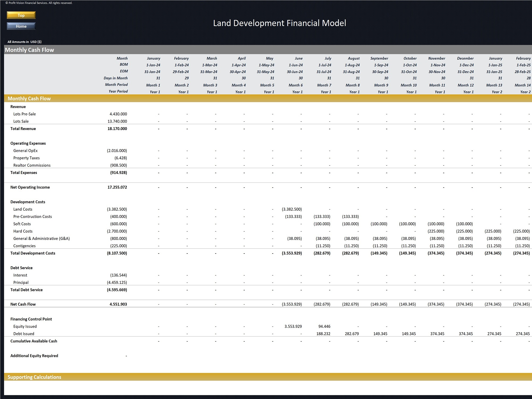This screenshot has width=532, height=399.
Task: Click the Monthly Cash Flow gold section header
Action: pos(29,98)
